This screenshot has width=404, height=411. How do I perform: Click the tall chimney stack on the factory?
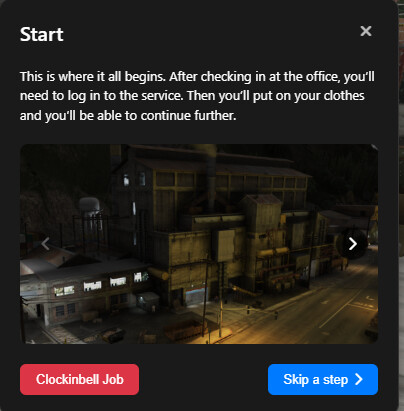pyautogui.click(x=210, y=173)
